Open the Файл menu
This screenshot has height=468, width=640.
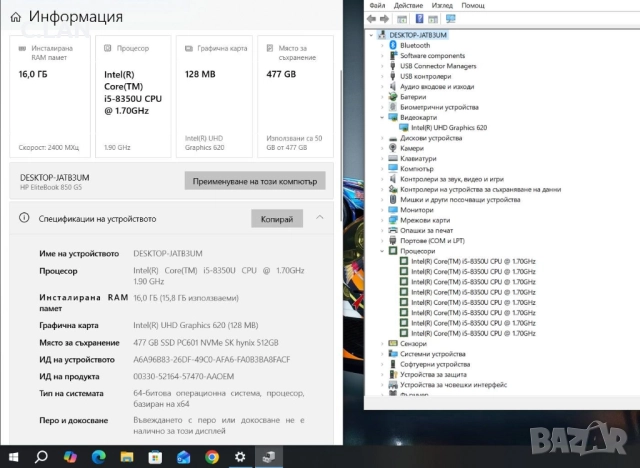377,5
